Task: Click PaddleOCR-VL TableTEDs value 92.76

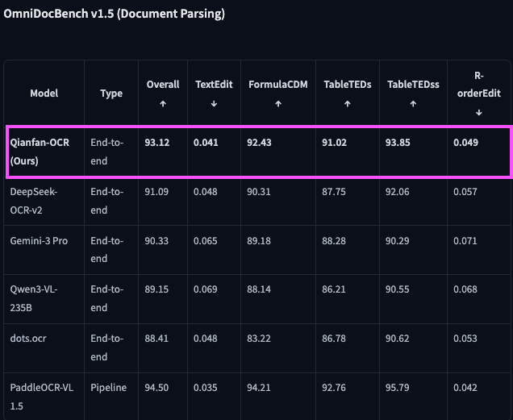Action: pyautogui.click(x=334, y=388)
